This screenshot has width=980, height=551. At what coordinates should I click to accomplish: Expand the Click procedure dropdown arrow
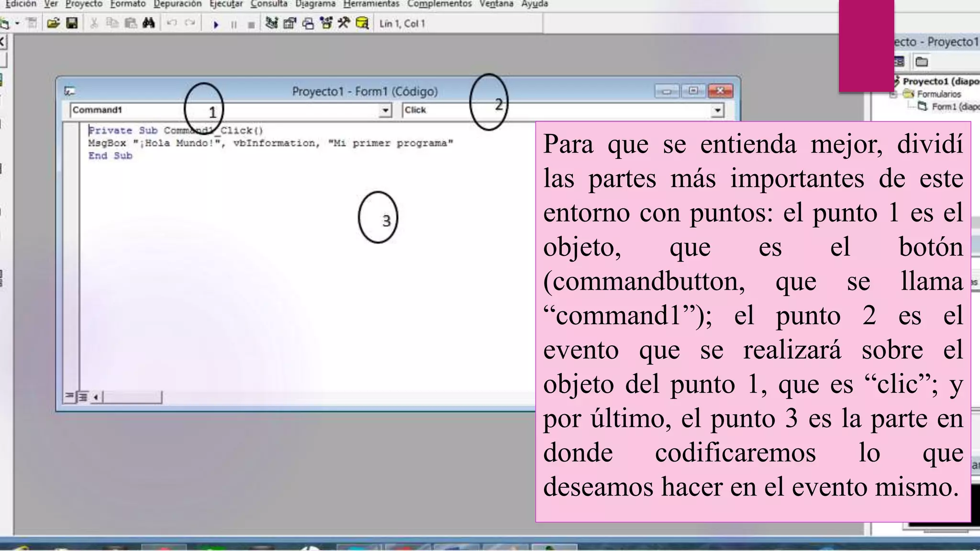coord(717,110)
